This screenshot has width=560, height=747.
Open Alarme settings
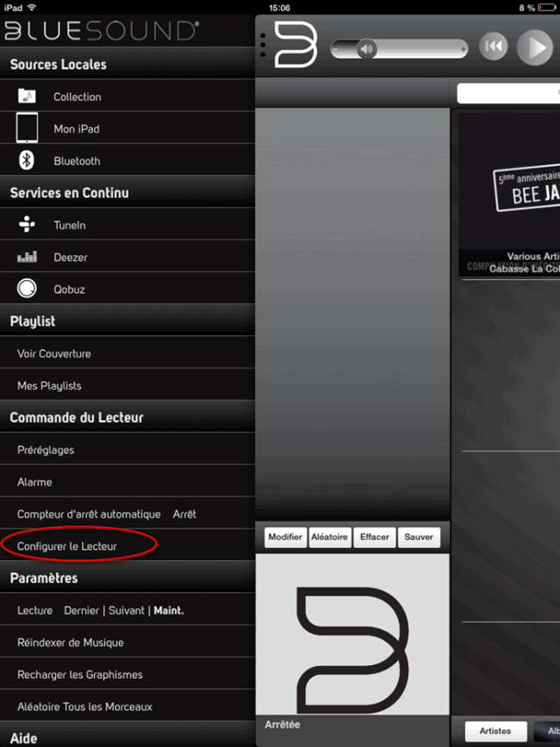point(128,482)
